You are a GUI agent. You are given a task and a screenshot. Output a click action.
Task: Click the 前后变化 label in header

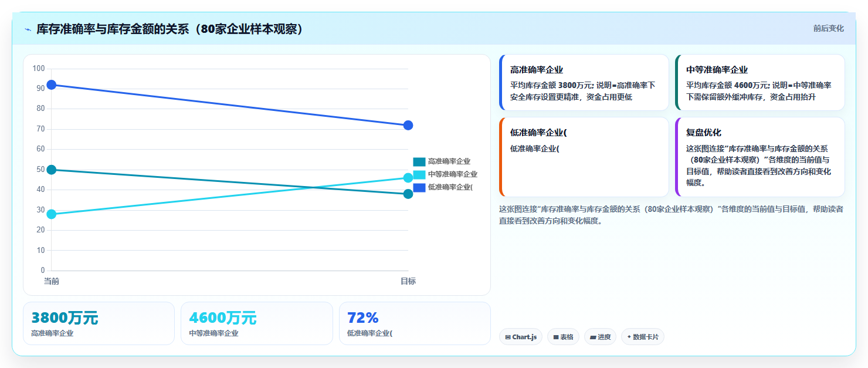828,28
